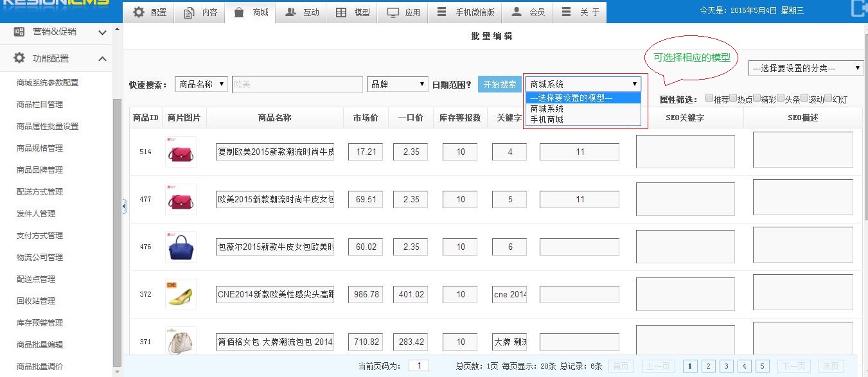Click the monitor icon on the 应用 tab

click(x=393, y=12)
